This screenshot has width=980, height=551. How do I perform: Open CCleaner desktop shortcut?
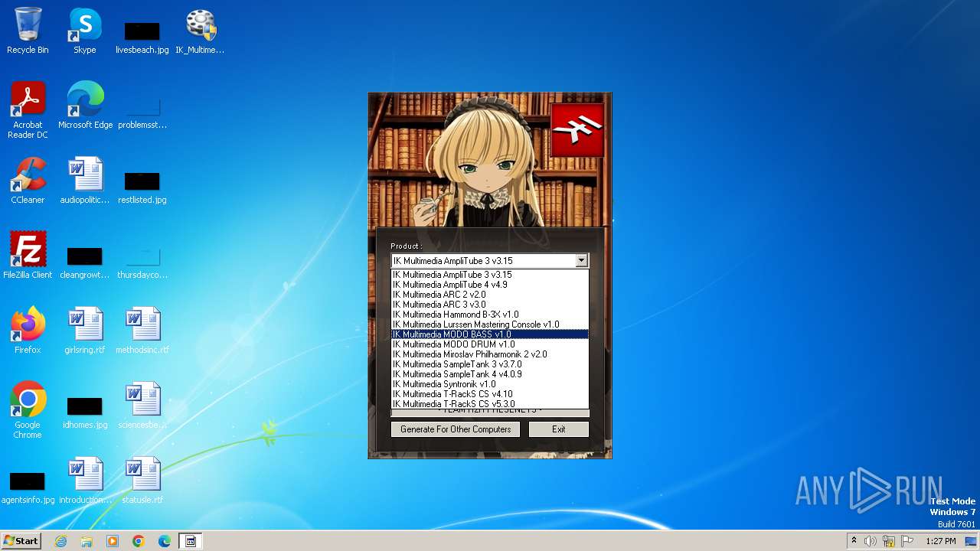28,181
